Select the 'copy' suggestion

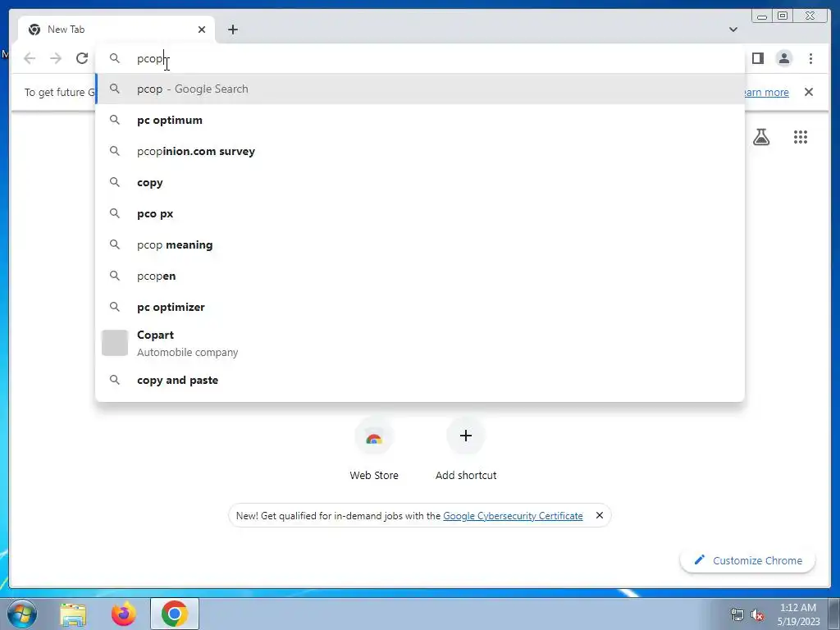[420, 182]
